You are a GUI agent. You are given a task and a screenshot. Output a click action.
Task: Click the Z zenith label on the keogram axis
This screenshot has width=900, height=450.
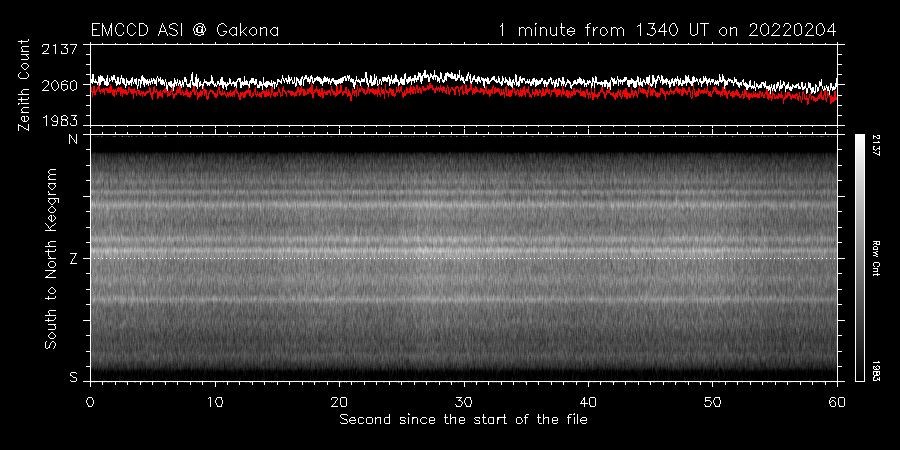(73, 259)
